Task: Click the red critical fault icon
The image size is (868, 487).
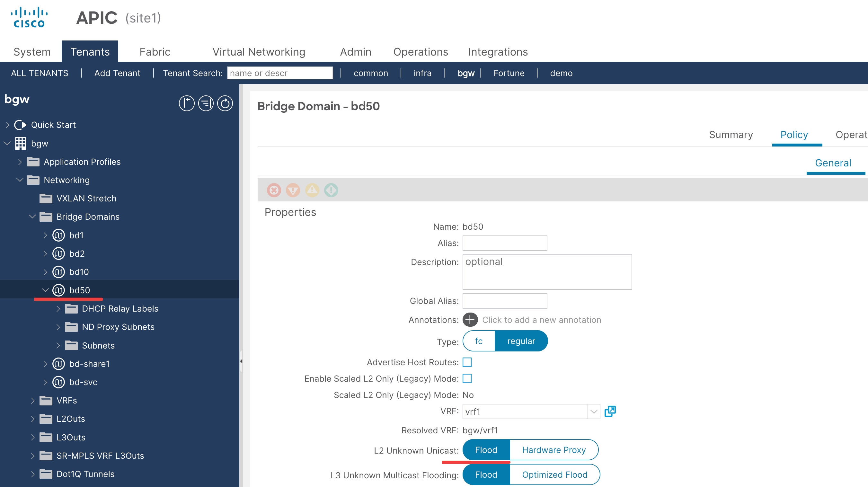Action: [x=274, y=190]
